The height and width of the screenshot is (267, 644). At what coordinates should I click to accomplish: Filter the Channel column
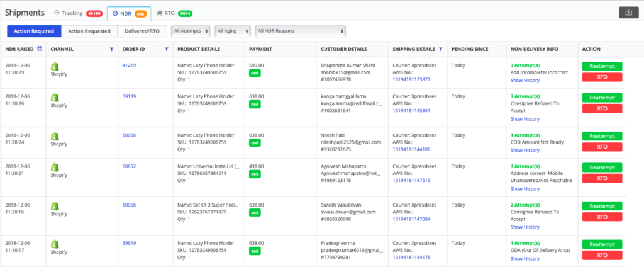click(x=111, y=49)
